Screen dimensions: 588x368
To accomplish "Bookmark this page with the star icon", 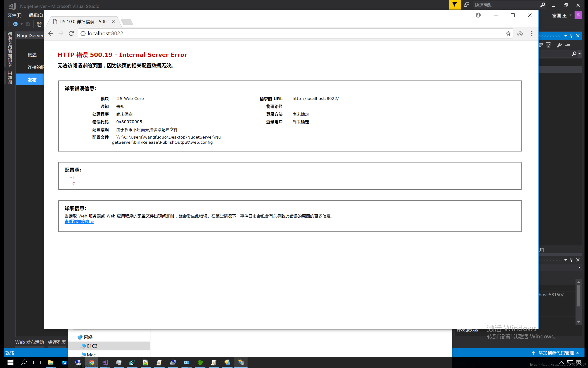I will [508, 33].
